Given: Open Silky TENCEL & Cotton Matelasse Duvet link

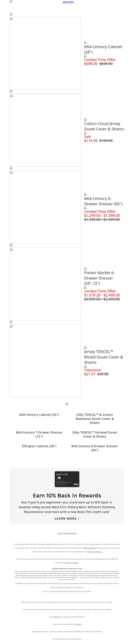Looking at the screenshot, I should click(x=95, y=419).
